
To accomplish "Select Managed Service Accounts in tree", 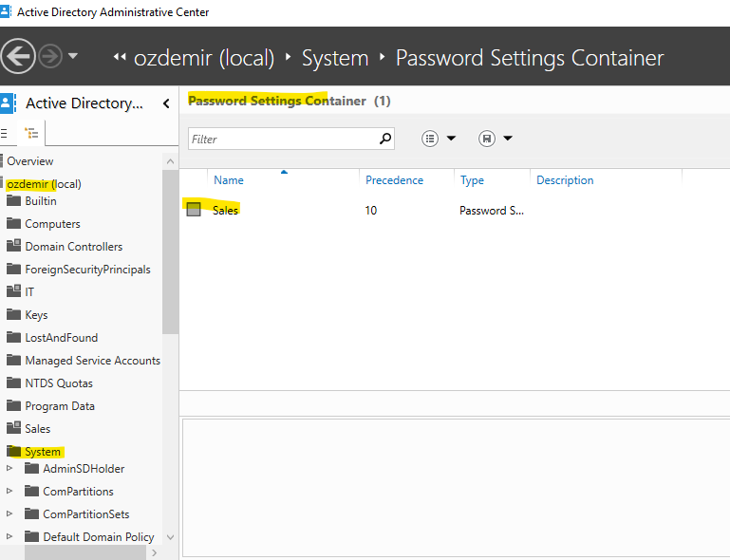I will pyautogui.click(x=92, y=361).
